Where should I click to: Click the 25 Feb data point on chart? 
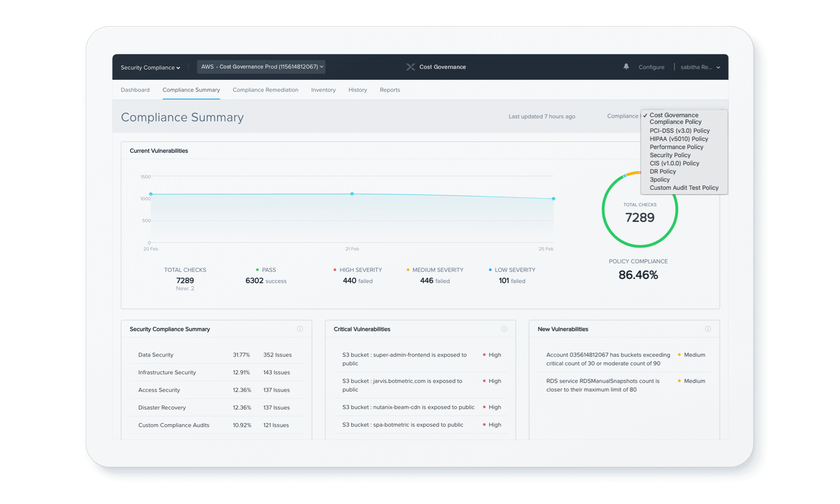tap(553, 199)
